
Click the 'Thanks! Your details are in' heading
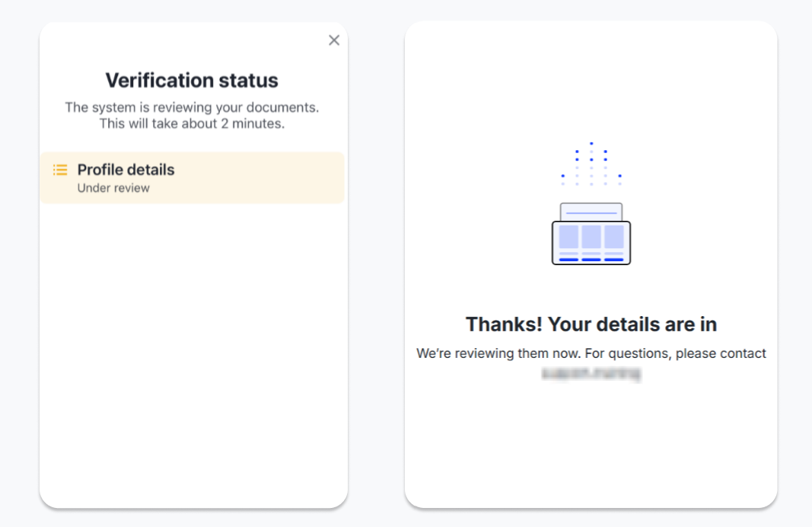[x=591, y=324]
